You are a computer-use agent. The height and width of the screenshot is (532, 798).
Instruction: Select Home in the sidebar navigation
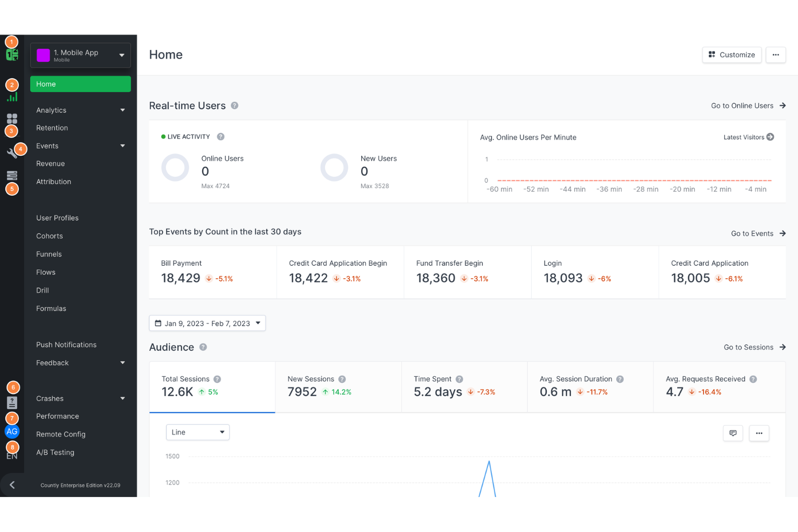80,84
